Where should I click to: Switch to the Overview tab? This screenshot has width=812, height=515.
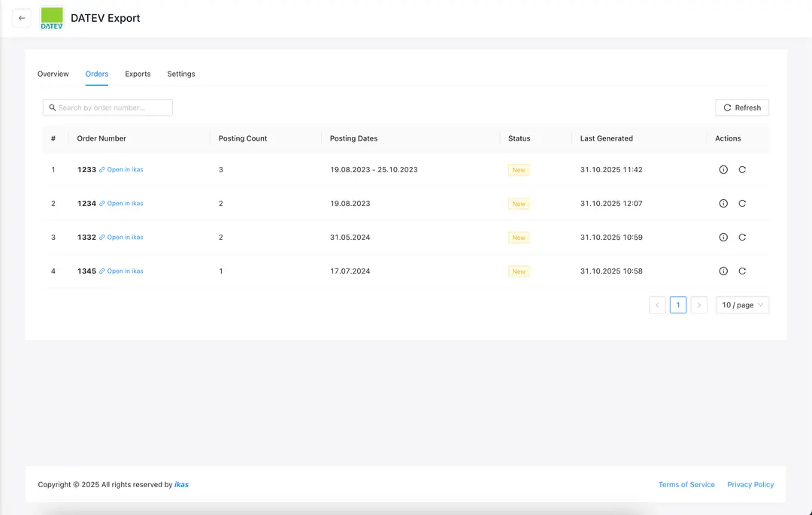coord(53,74)
